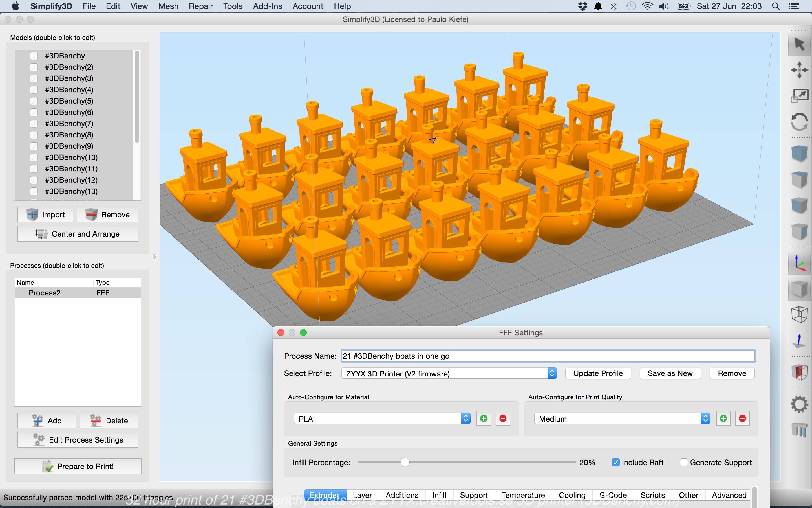Open the Select Profile dropdown
The height and width of the screenshot is (508, 812).
(449, 373)
